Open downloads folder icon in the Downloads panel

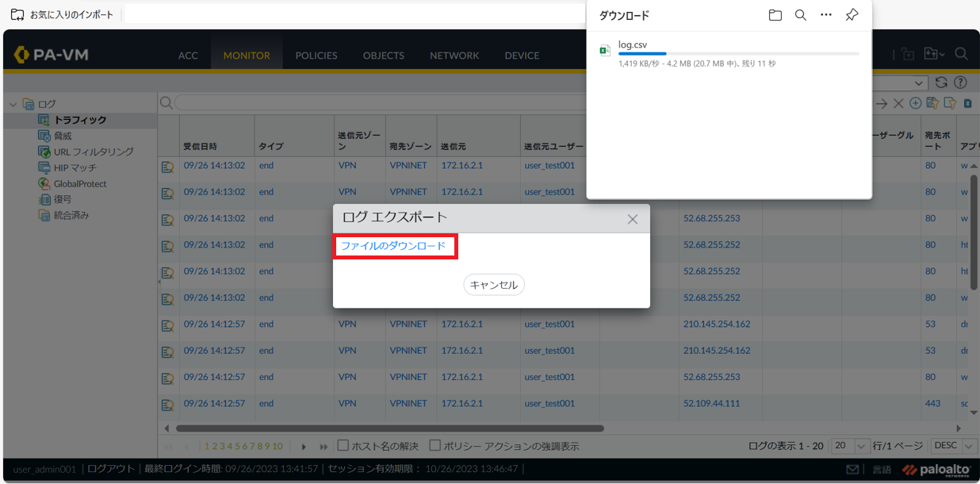pos(775,15)
